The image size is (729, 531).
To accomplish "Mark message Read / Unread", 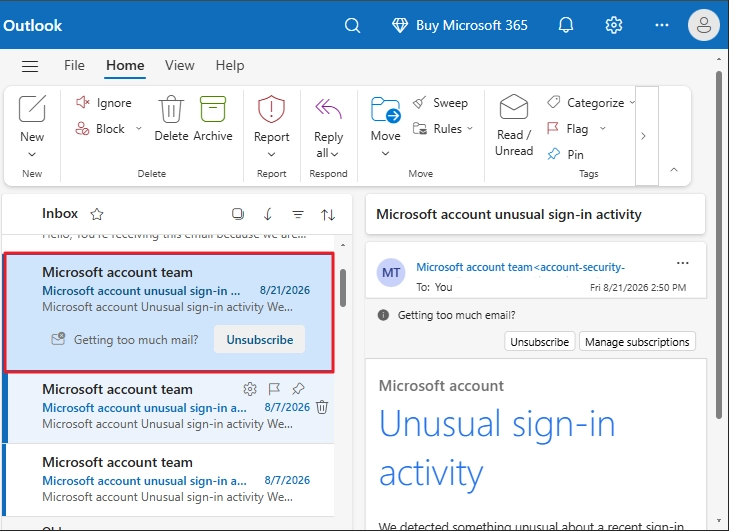I will (x=514, y=125).
